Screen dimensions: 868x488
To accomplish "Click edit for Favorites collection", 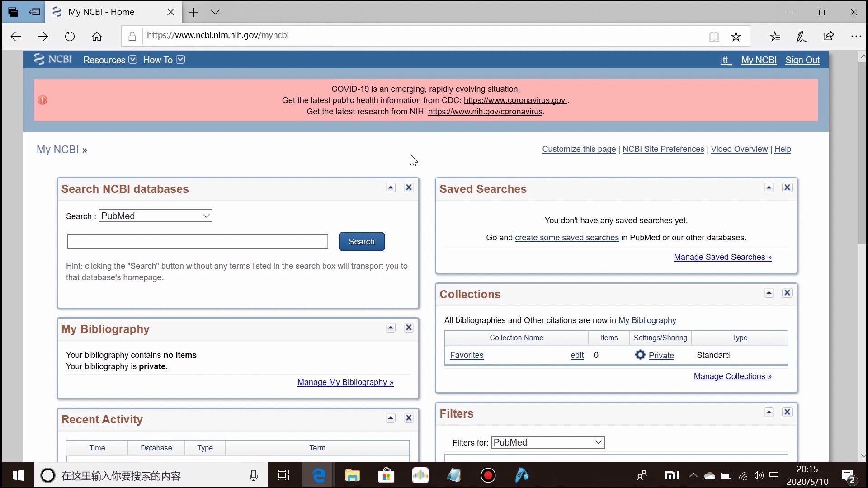I will (577, 355).
